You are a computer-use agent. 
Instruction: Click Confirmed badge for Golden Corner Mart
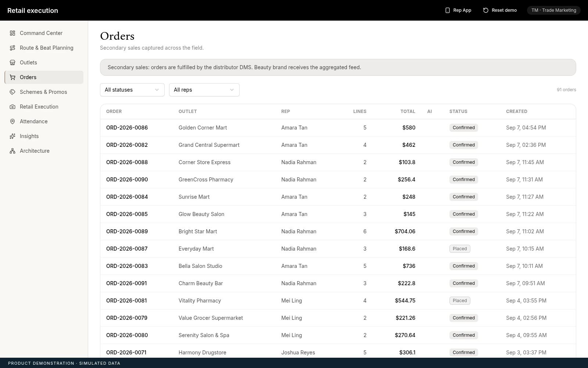point(464,128)
